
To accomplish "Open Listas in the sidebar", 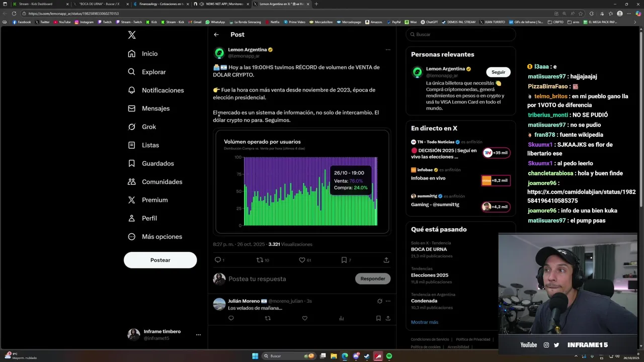I will [x=143, y=145].
